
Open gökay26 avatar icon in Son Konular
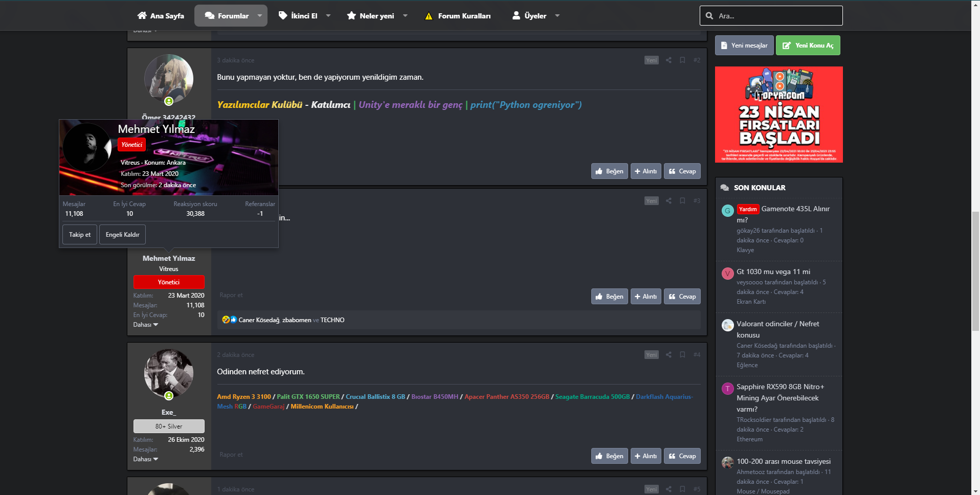[727, 211]
